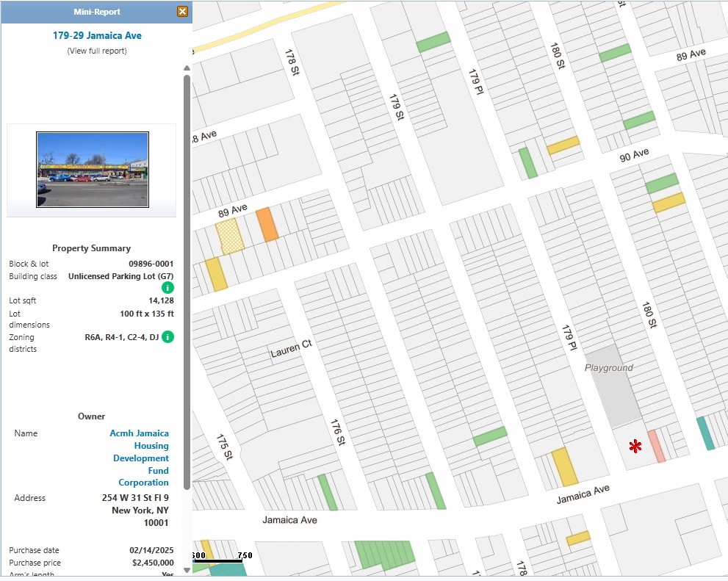
Task: Close the Mini-Report panel
Action: [x=182, y=12]
